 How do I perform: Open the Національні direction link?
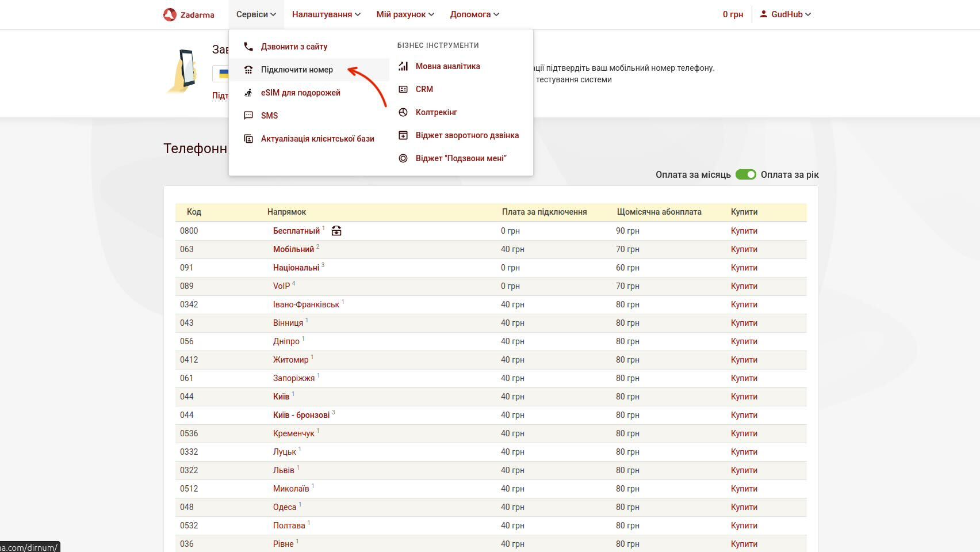[296, 268]
